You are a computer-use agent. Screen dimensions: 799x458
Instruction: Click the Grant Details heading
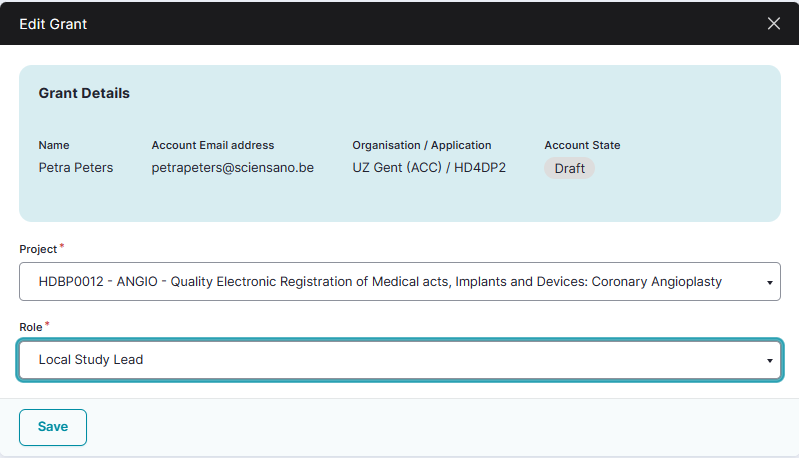click(x=84, y=93)
